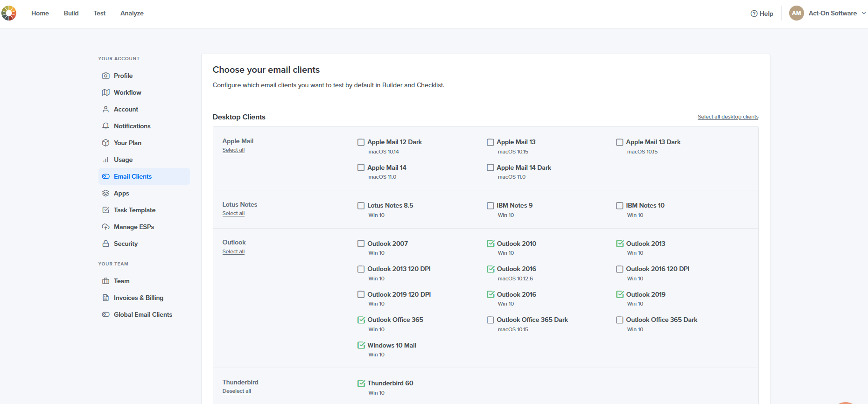Tick the IBM Notes 9 checkbox
This screenshot has width=868, height=404.
point(490,206)
